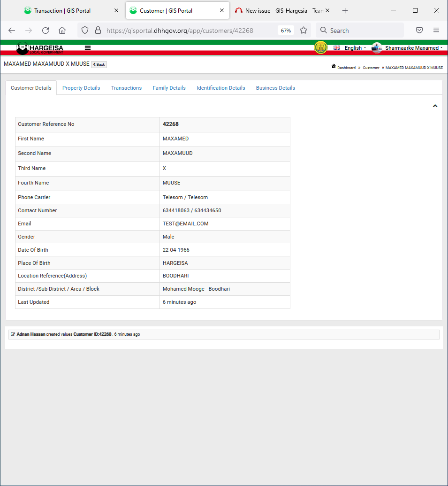Go to Dashboard via breadcrumb

click(x=347, y=68)
